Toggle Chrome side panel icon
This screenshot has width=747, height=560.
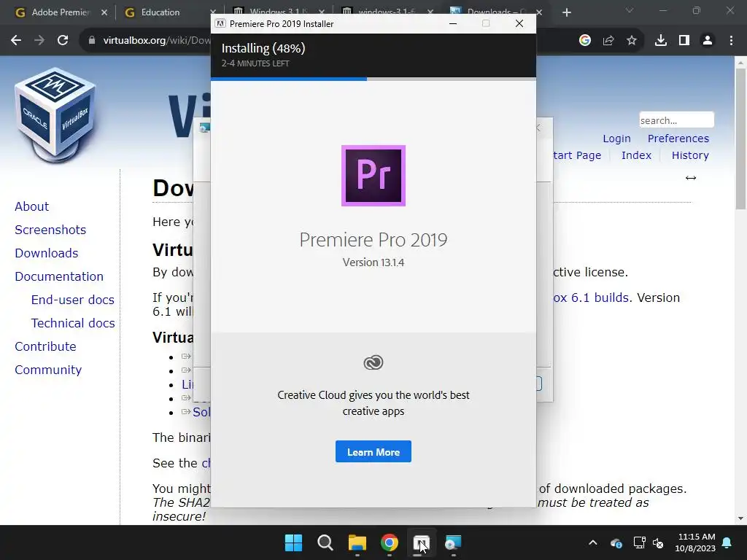click(684, 41)
